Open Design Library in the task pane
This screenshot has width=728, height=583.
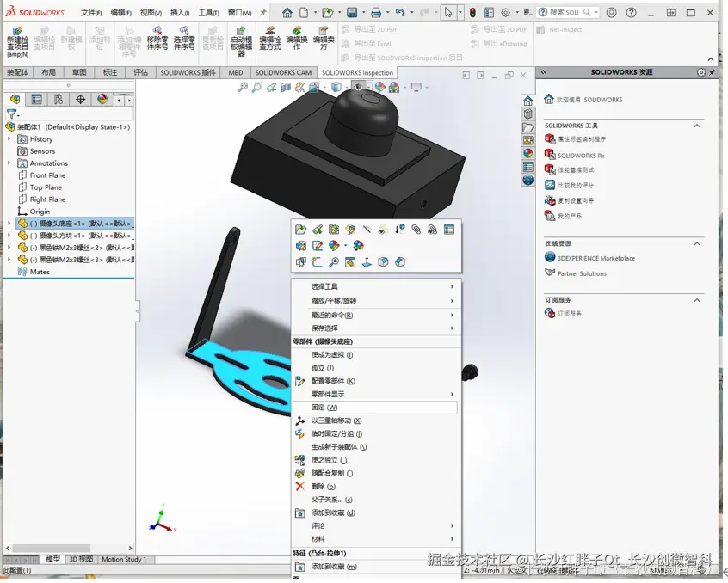click(x=527, y=114)
